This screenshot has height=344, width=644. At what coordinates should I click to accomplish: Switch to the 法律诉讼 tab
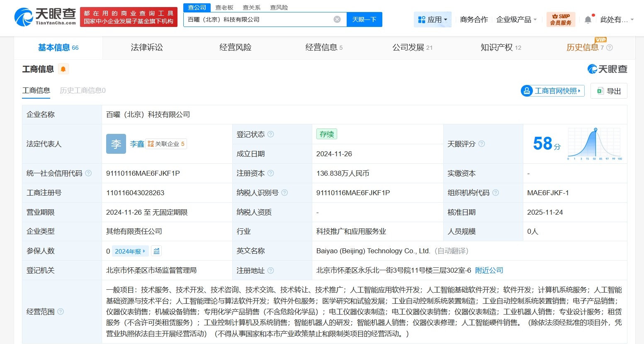146,47
